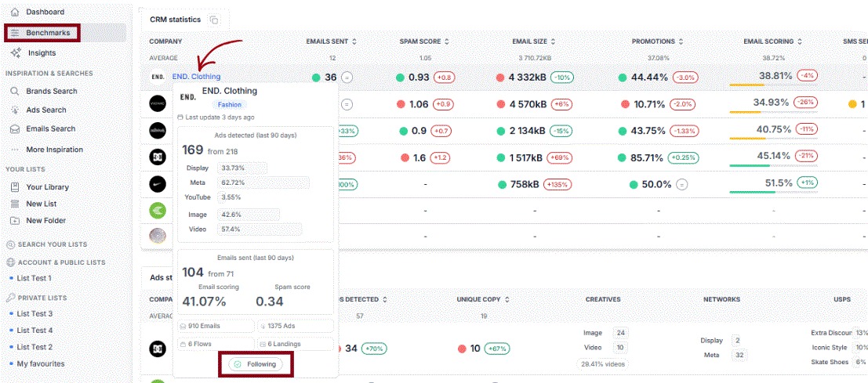Click the 36 emails sent value

pos(330,78)
